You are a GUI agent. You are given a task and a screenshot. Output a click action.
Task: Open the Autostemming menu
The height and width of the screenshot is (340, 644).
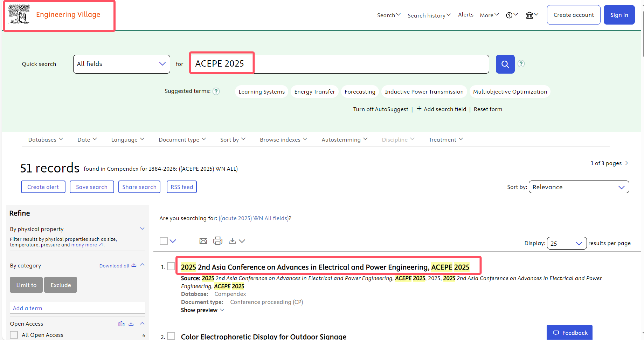(x=345, y=140)
